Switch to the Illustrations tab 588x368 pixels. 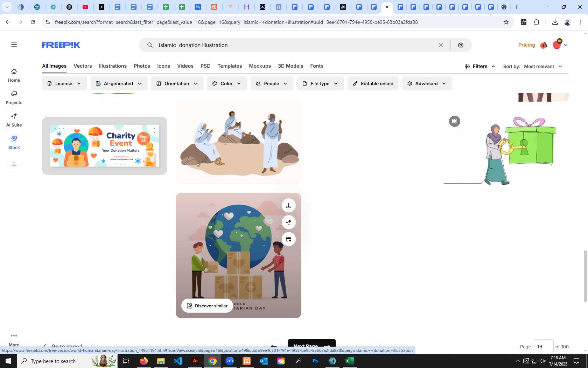coord(113,66)
